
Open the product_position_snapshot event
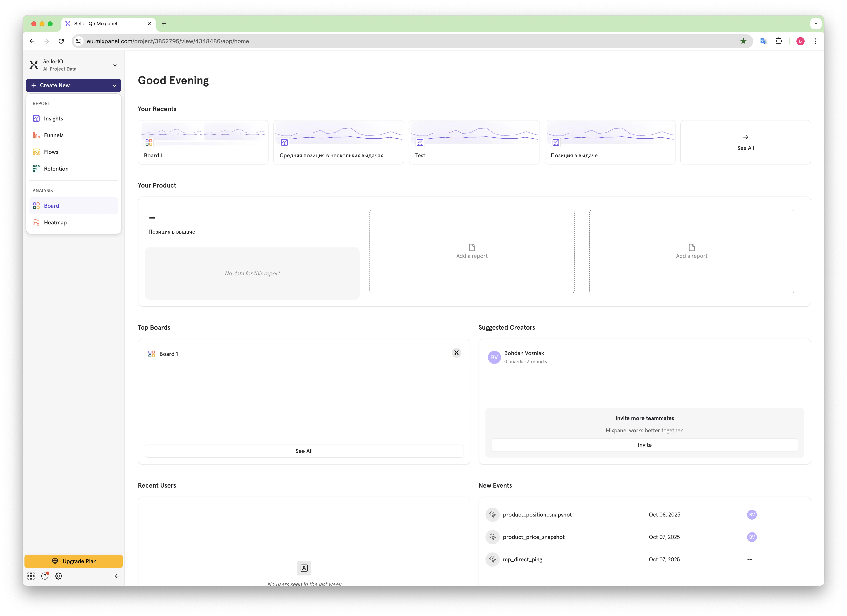[x=537, y=515]
